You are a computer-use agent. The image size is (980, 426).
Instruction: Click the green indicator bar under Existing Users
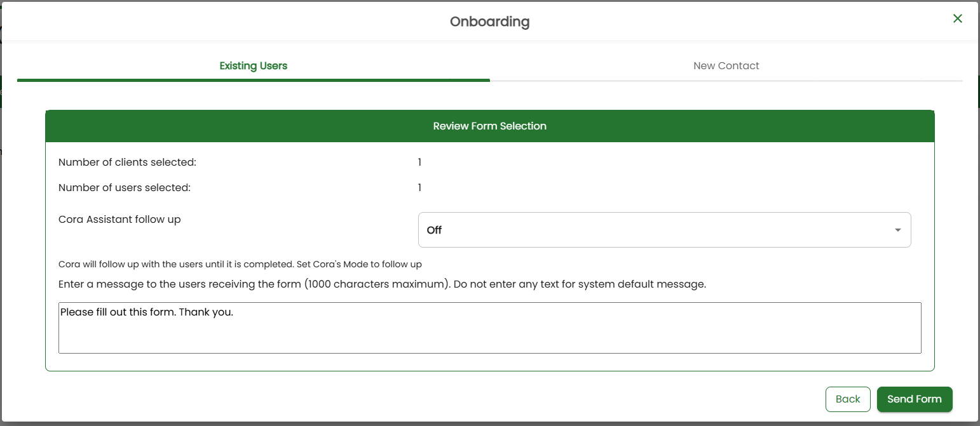pos(253,80)
